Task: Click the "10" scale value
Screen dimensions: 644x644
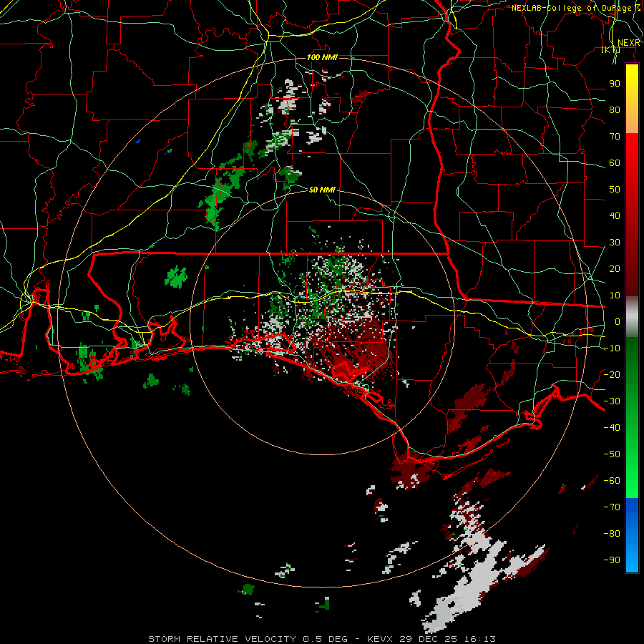Action: [615, 296]
